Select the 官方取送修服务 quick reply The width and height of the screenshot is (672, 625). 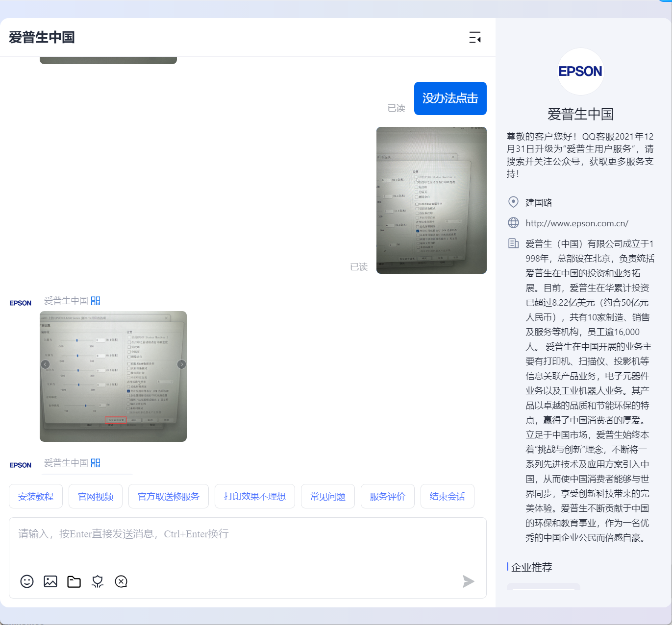pyautogui.click(x=169, y=496)
